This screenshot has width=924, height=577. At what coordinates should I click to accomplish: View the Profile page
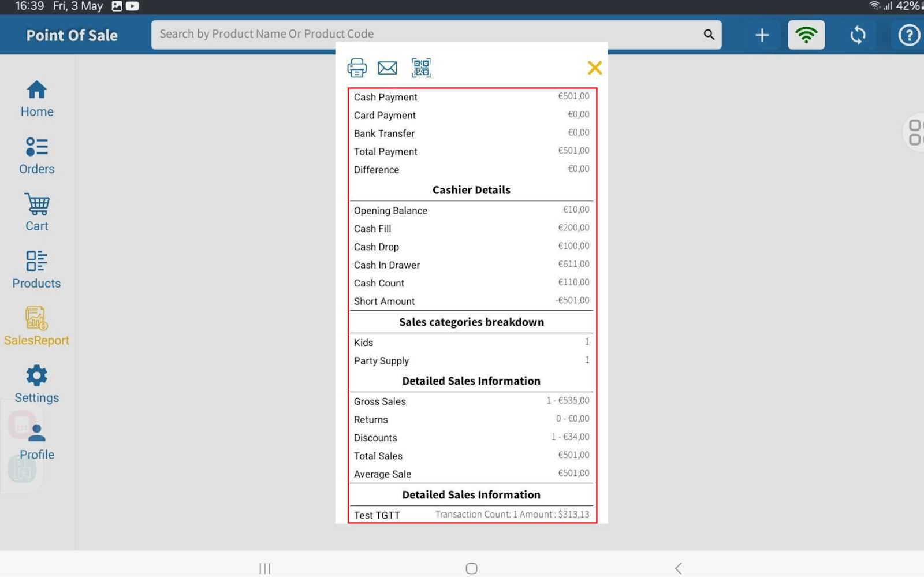(x=37, y=442)
